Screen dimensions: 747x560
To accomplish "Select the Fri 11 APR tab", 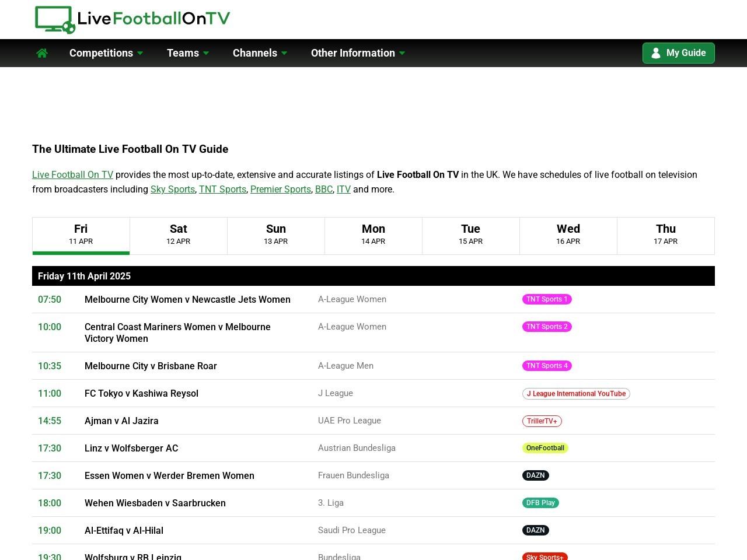I will (x=81, y=236).
